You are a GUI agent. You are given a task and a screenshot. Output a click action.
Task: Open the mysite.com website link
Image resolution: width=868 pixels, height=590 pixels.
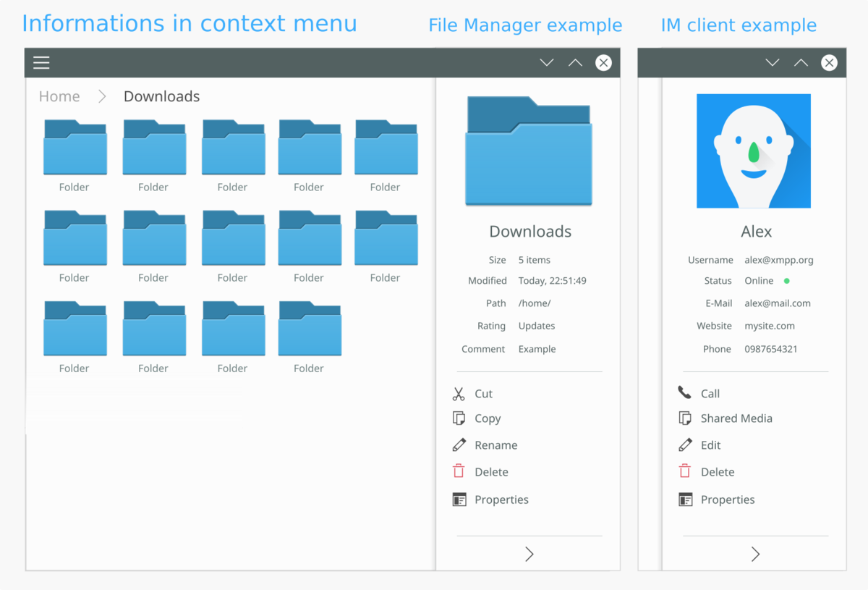[x=770, y=326]
